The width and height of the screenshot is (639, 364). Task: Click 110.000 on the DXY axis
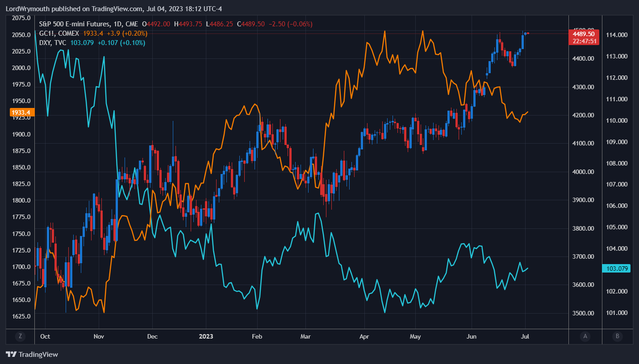point(617,120)
